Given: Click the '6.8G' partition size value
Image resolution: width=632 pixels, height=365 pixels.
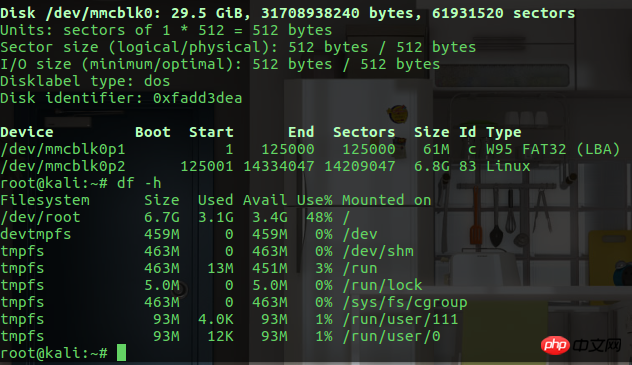Looking at the screenshot, I should (432, 166).
